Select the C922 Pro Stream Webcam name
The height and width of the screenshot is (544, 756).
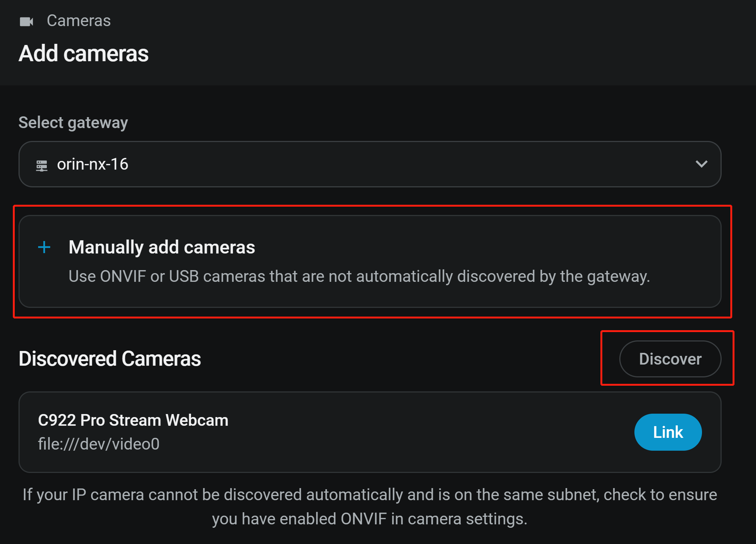(133, 420)
